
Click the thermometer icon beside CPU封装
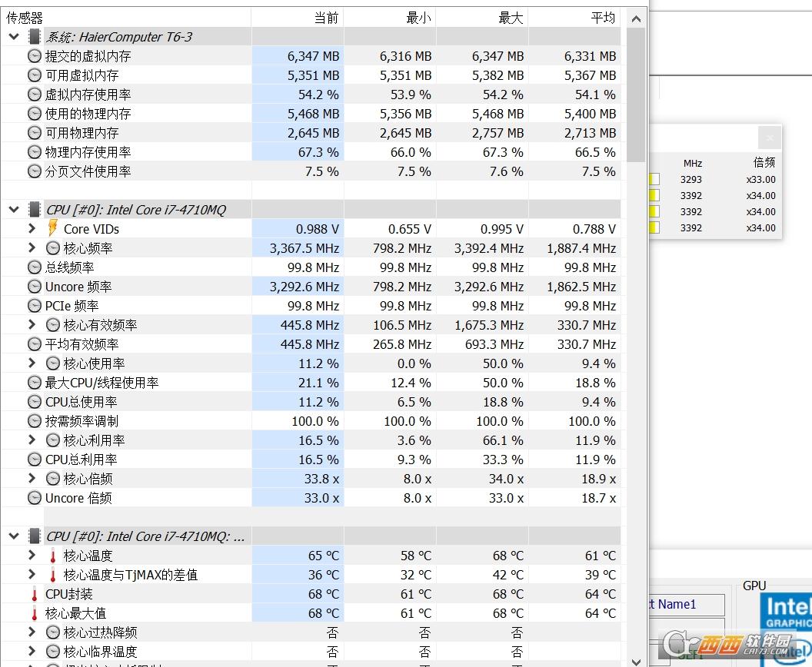(34, 594)
